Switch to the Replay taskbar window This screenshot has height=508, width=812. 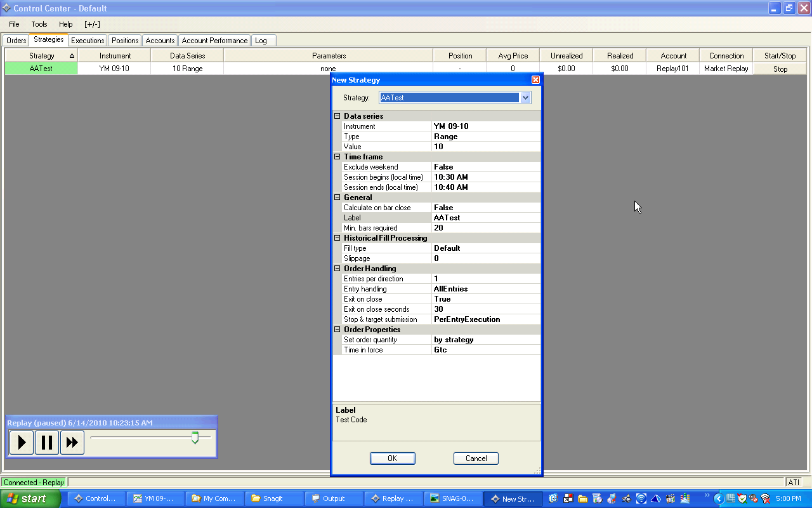coord(393,498)
